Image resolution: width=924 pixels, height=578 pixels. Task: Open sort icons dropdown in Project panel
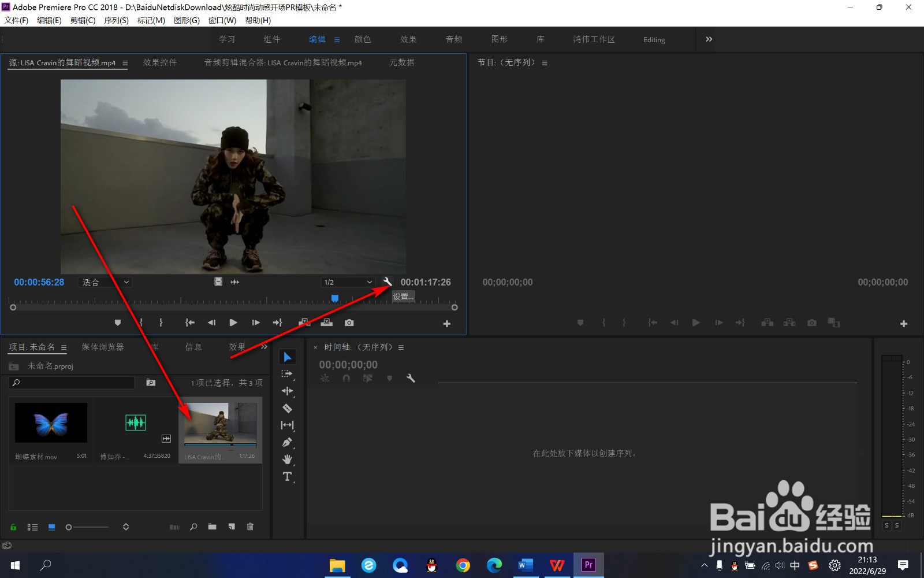(126, 527)
